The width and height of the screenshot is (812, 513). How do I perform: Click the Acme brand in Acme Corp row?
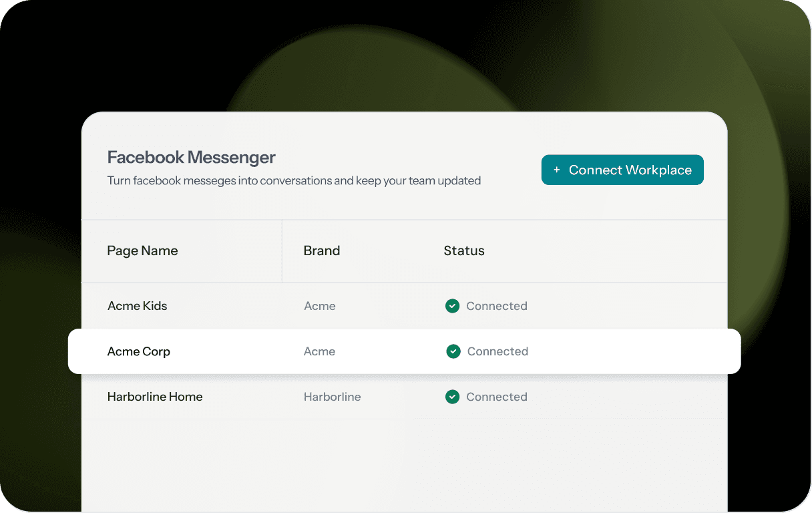[320, 351]
